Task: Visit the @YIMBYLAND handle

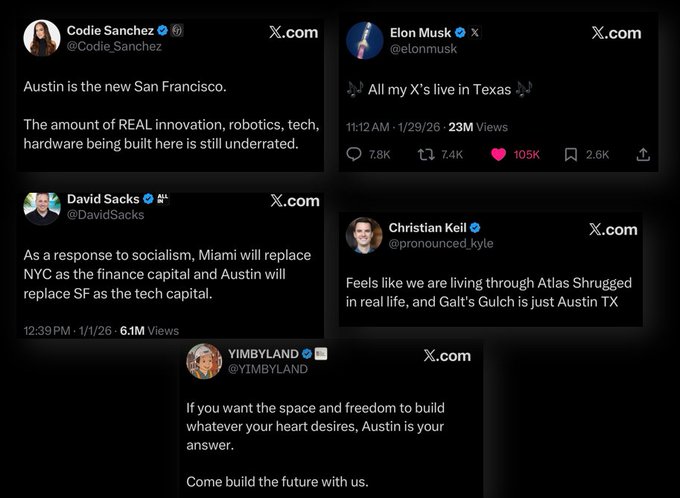Action: click(x=268, y=369)
